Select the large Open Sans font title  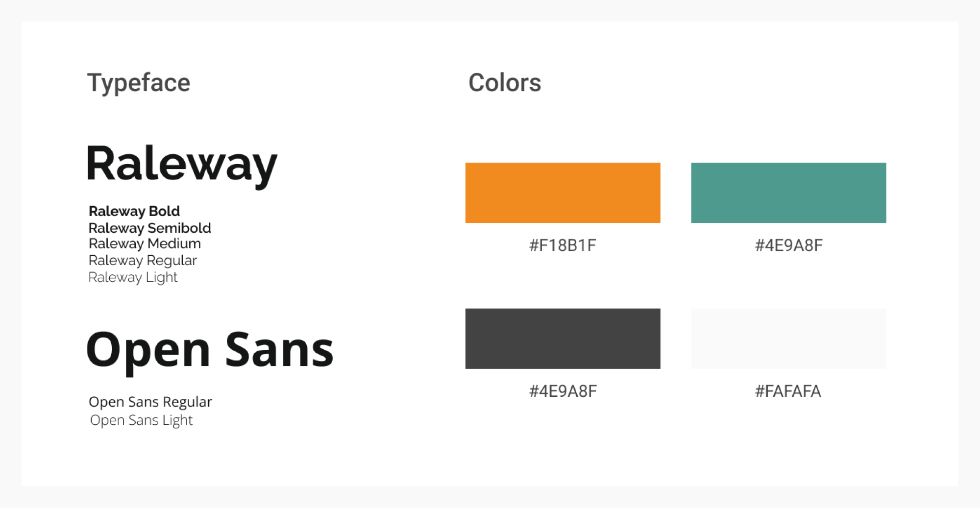[210, 350]
